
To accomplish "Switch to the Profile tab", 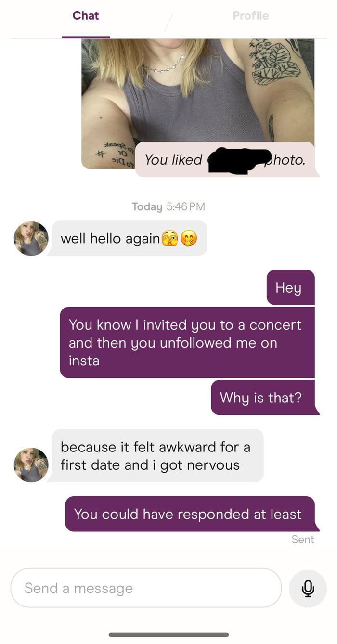I will [250, 15].
